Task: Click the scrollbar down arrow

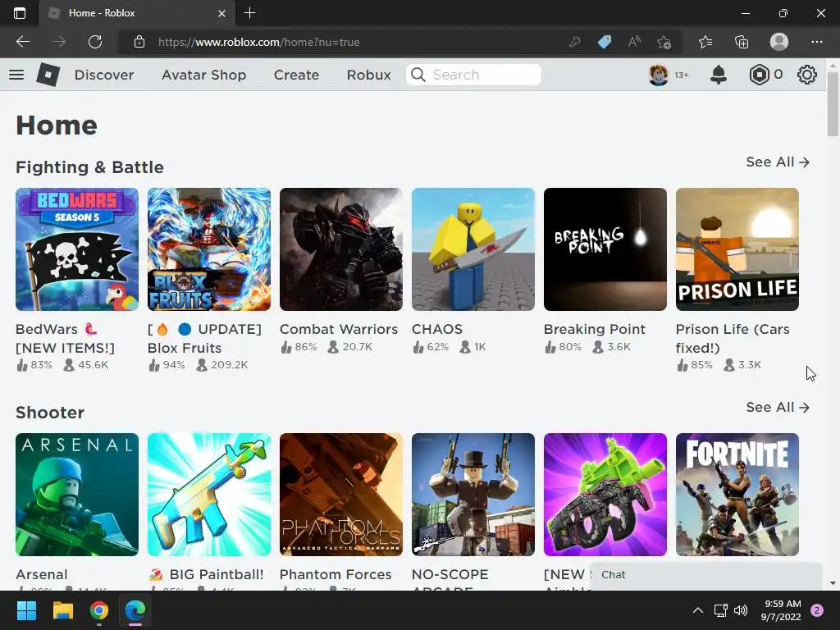Action: tap(833, 583)
